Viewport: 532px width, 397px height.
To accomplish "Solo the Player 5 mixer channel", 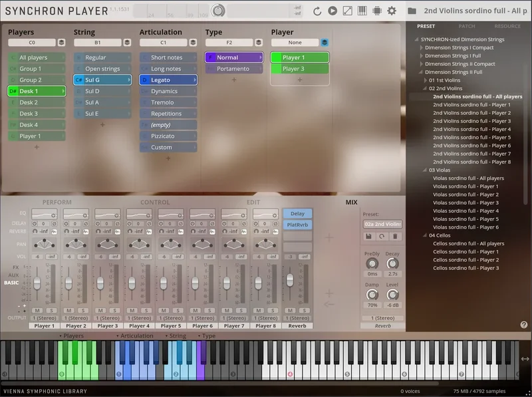I will tap(178, 310).
